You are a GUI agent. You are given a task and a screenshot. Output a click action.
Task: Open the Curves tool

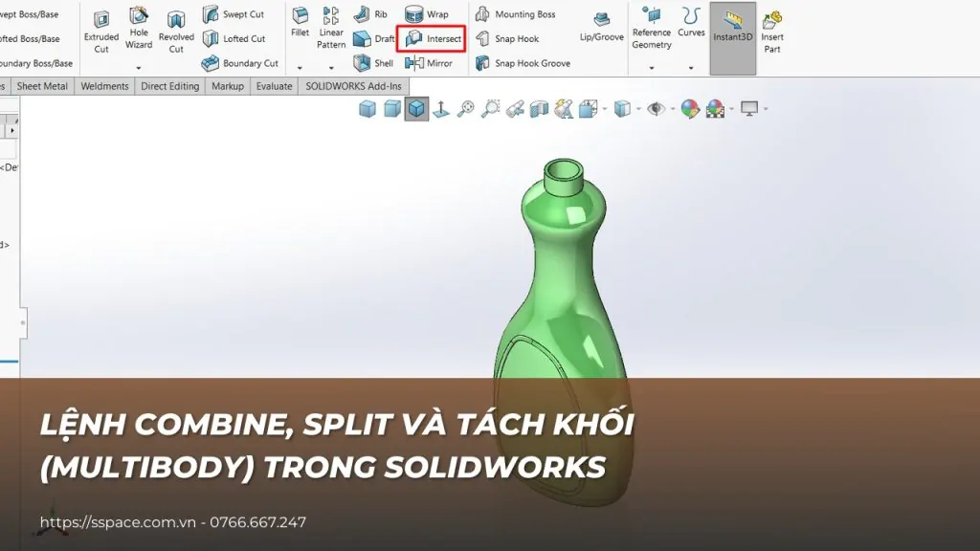[691, 23]
